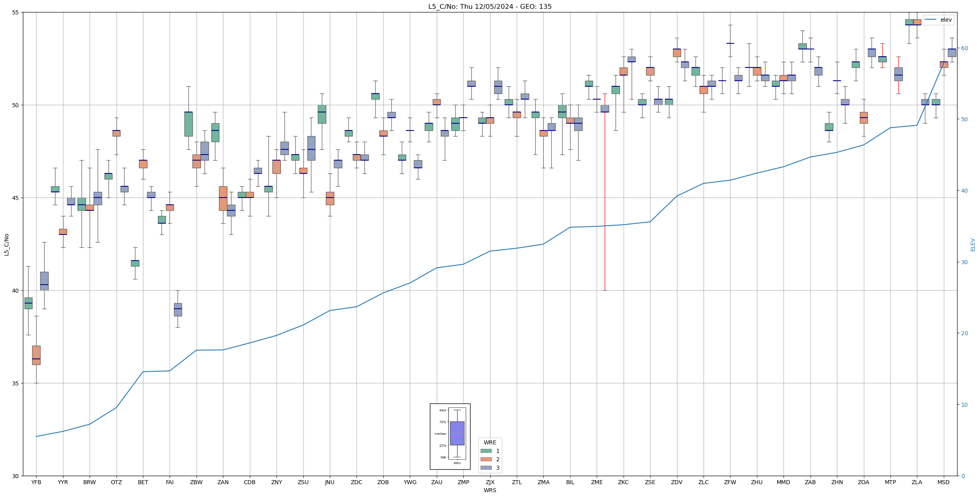Click the long red whisker at ZME
Viewport: 980px width, 497px height.
605,201
